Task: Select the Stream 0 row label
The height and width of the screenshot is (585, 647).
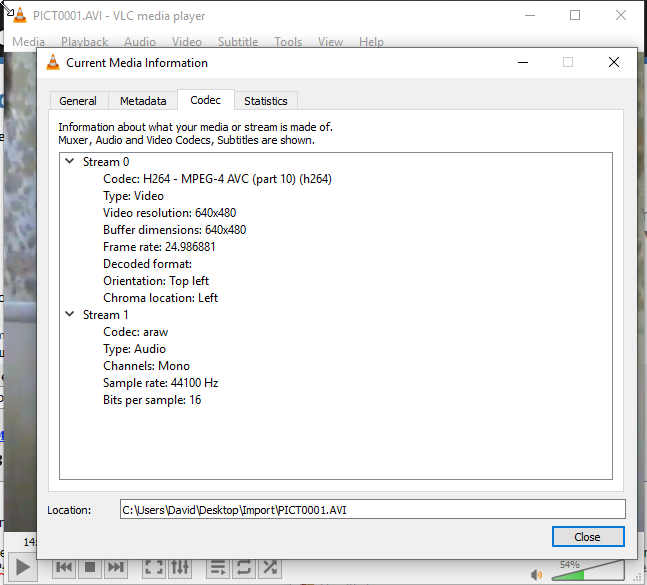Action: (x=106, y=162)
